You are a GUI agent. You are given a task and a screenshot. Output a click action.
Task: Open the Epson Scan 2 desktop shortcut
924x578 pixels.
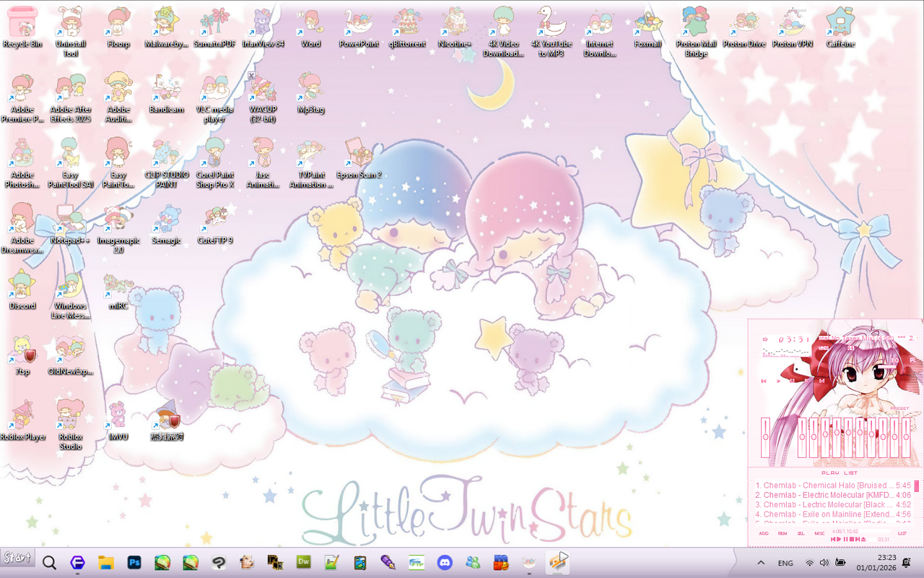click(x=359, y=159)
